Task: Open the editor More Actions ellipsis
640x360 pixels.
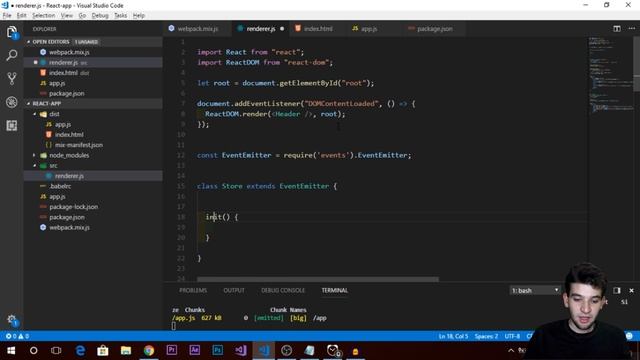Action: pyautogui.click(x=632, y=29)
